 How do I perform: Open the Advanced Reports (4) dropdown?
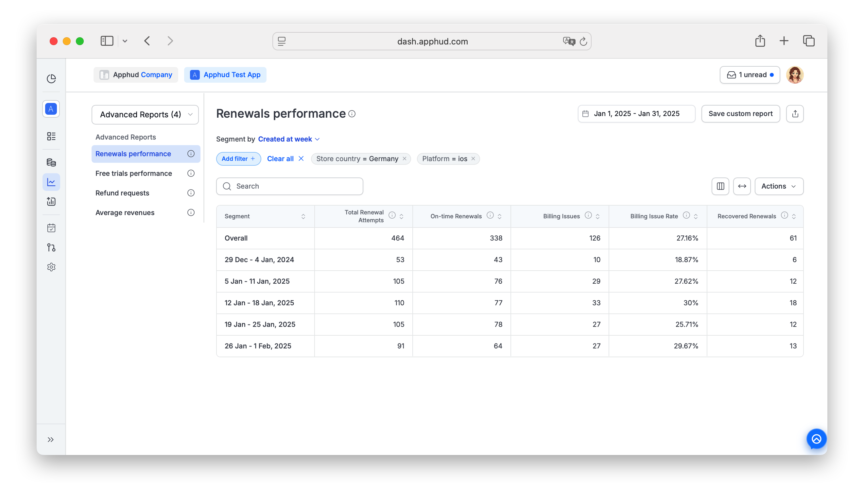click(145, 114)
